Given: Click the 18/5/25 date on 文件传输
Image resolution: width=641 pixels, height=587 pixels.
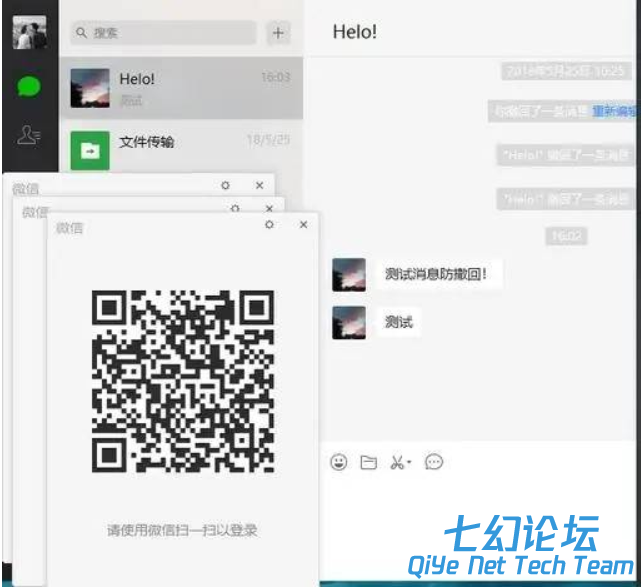Looking at the screenshot, I should click(269, 140).
